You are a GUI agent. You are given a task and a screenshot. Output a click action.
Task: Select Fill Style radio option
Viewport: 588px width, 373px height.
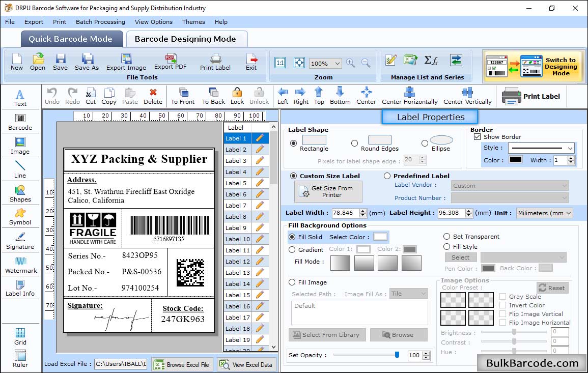point(446,247)
